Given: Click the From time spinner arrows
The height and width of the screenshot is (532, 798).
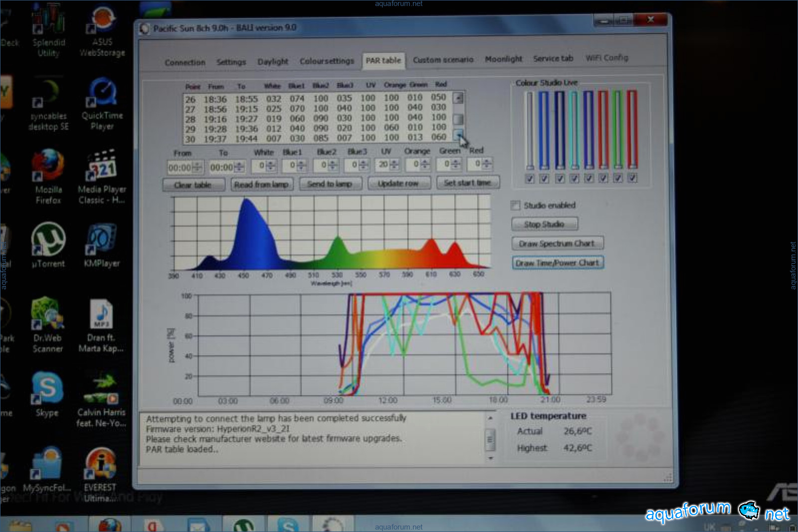Looking at the screenshot, I should coord(198,167).
